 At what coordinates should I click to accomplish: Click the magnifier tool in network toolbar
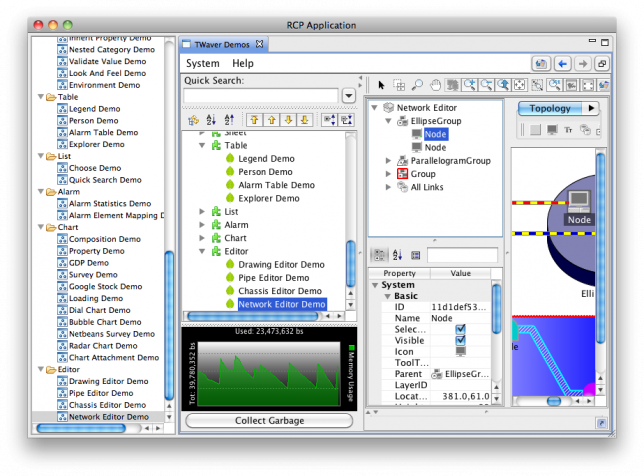click(418, 85)
